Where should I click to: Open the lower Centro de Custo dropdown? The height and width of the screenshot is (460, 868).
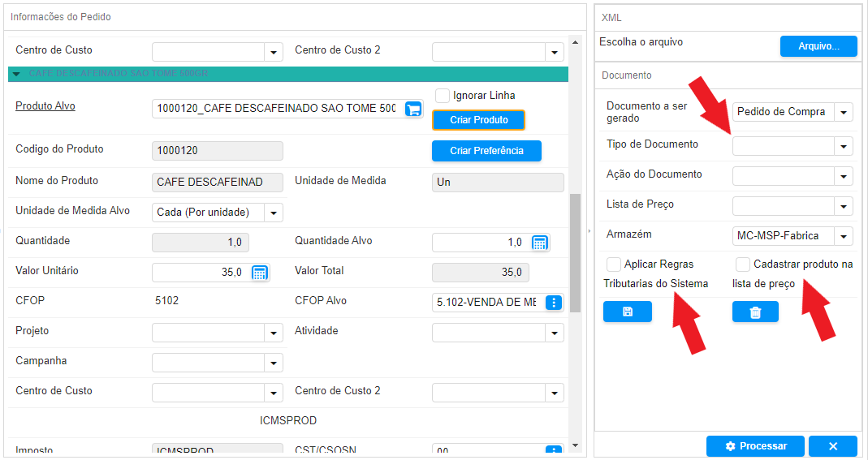[274, 393]
